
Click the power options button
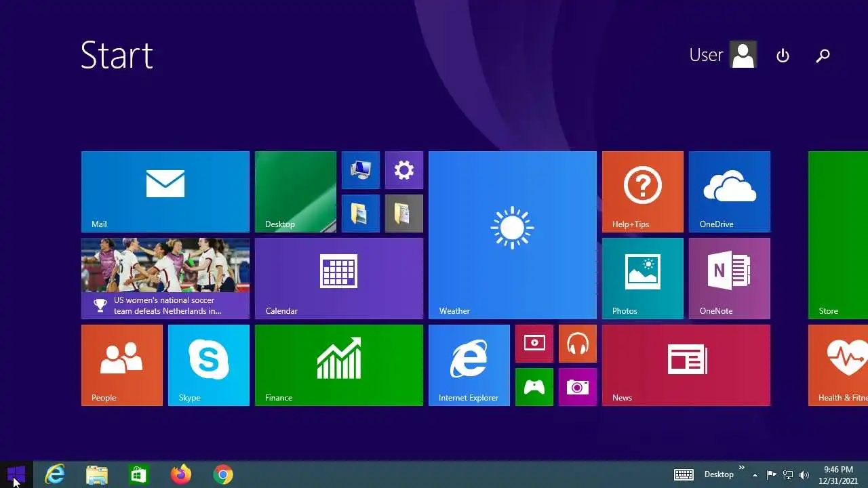pos(783,56)
